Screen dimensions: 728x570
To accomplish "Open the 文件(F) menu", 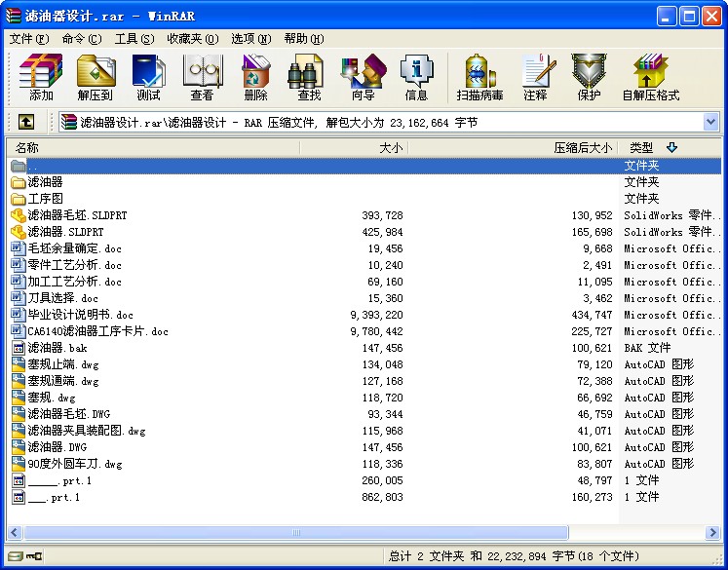I will click(x=29, y=39).
